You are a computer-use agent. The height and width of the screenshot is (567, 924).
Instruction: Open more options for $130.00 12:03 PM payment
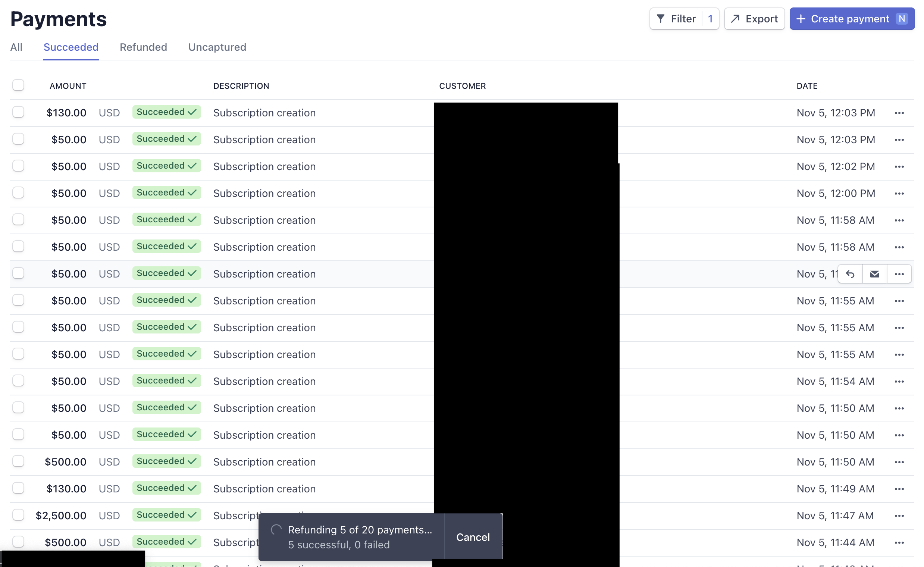899,113
